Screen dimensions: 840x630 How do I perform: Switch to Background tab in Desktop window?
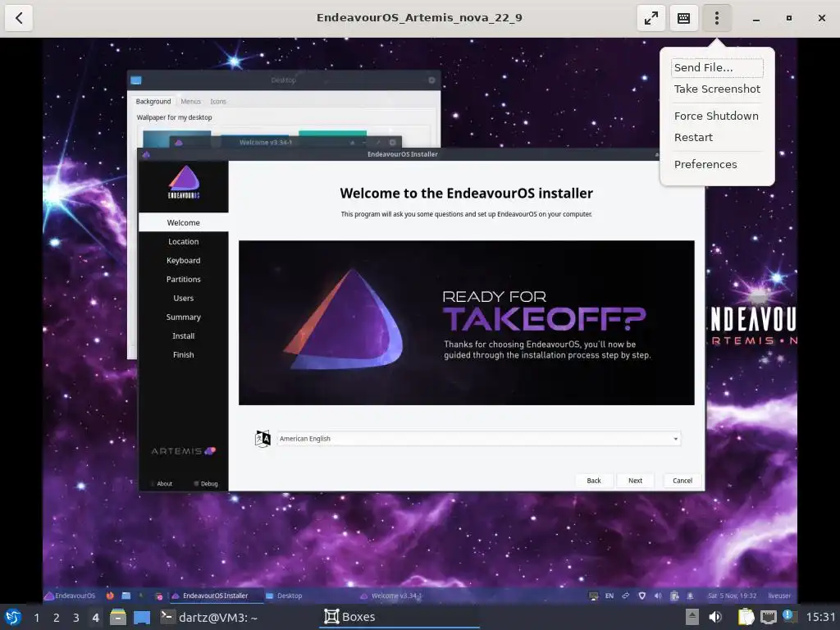153,101
